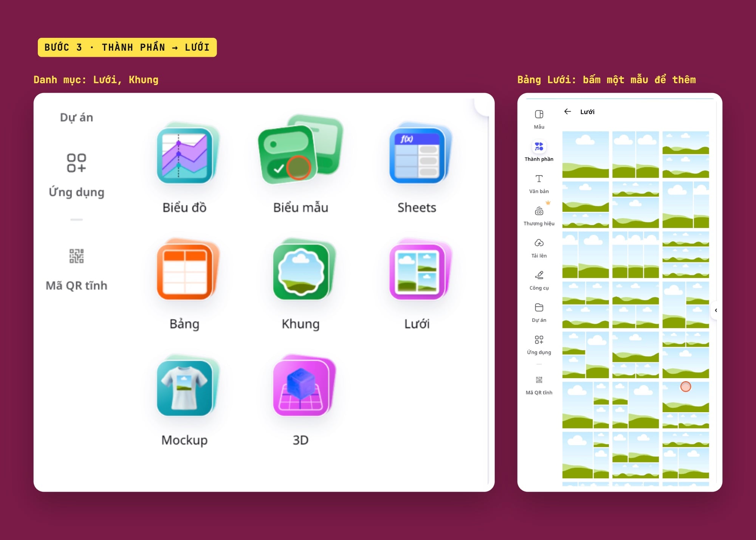Open Thương hiệu brand section

pos(539,216)
